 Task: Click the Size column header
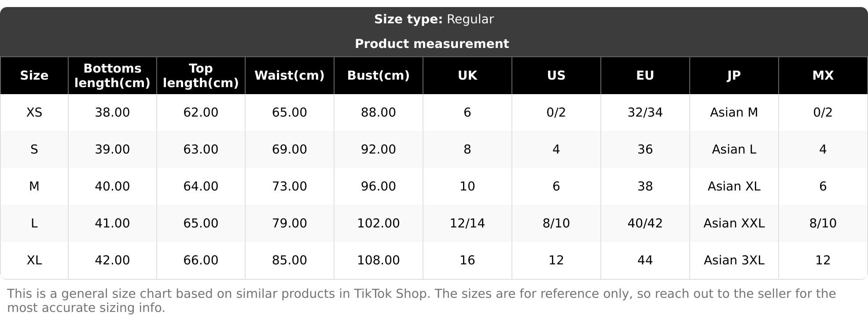tap(34, 76)
